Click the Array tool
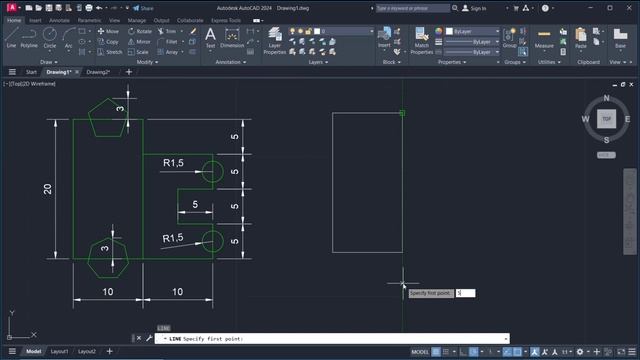Image resolution: width=640 pixels, height=360 pixels. click(168, 52)
